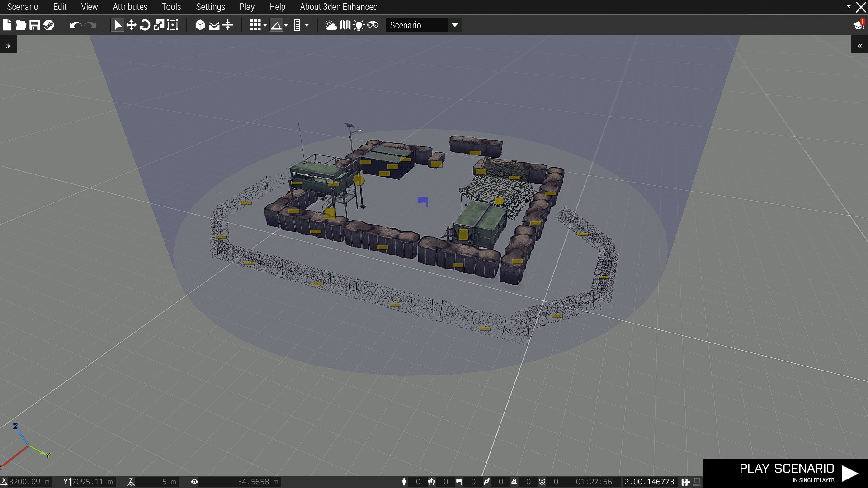Open rotation grid dropdown arrow

click(286, 25)
